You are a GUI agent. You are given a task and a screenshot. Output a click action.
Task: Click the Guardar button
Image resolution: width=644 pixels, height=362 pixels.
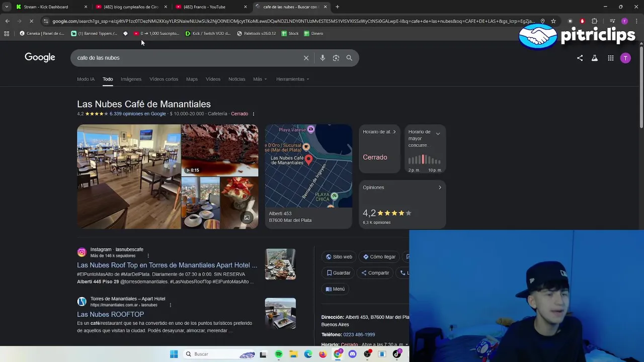coord(338,273)
